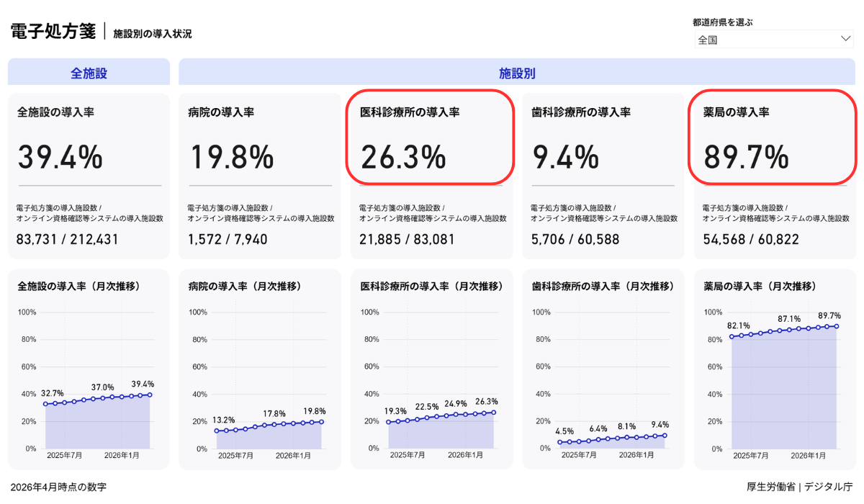Click the 厚生労働省 | デジタル庁 footer text
The height and width of the screenshot is (504, 864).
pos(799,487)
